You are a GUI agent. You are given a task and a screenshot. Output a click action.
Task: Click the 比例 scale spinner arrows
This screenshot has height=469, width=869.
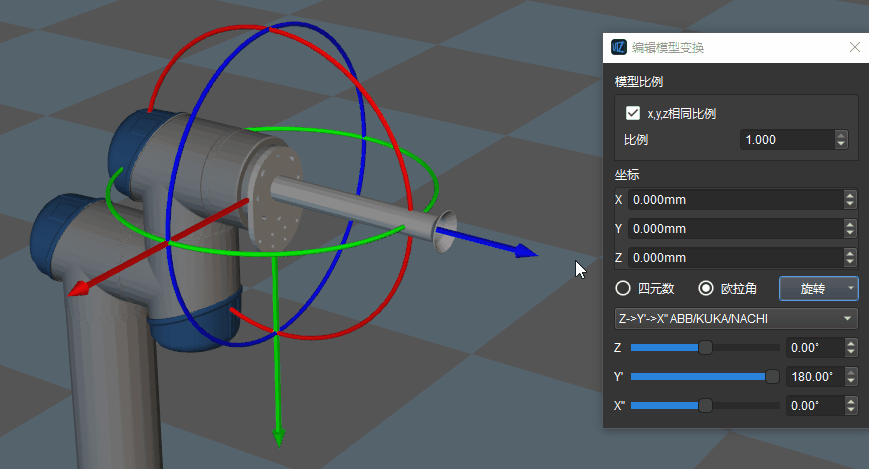[x=841, y=140]
